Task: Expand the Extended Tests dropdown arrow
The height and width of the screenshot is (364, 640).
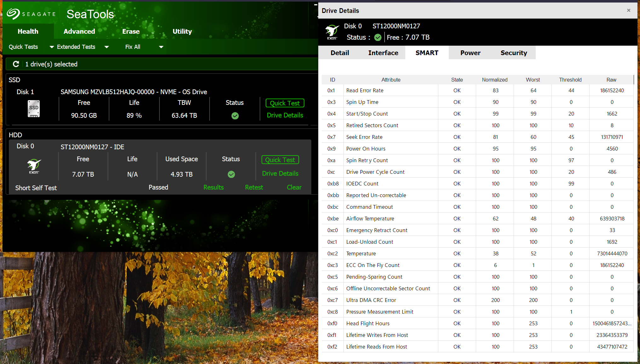Action: point(107,47)
